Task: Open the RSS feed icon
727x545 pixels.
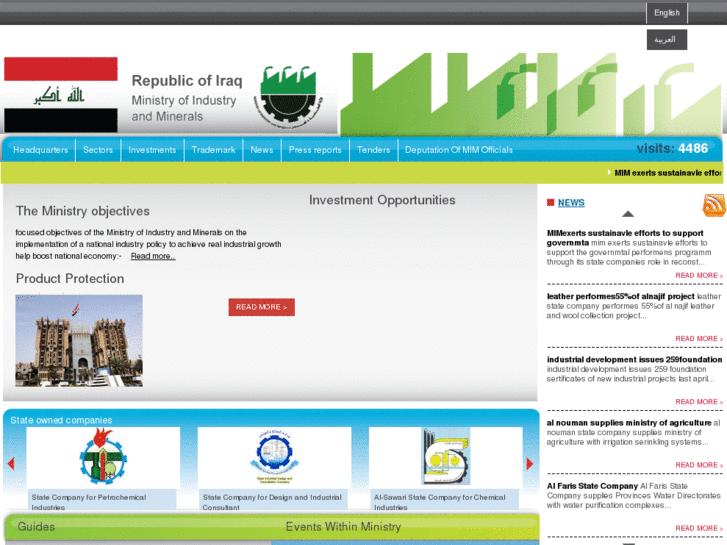Action: [x=714, y=205]
